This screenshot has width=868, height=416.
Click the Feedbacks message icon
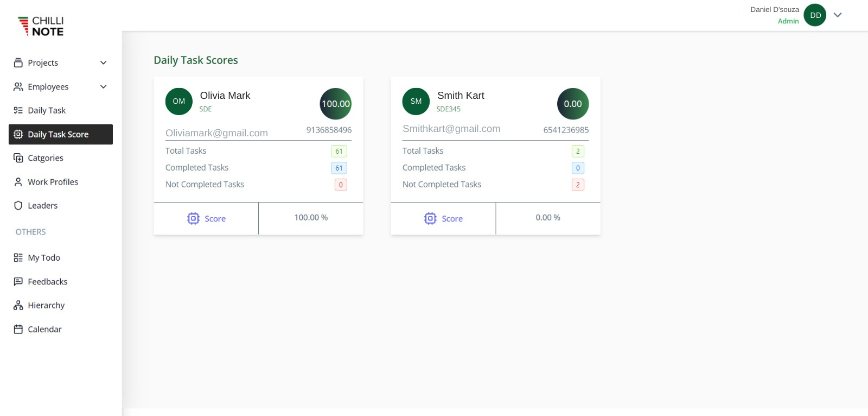click(18, 281)
